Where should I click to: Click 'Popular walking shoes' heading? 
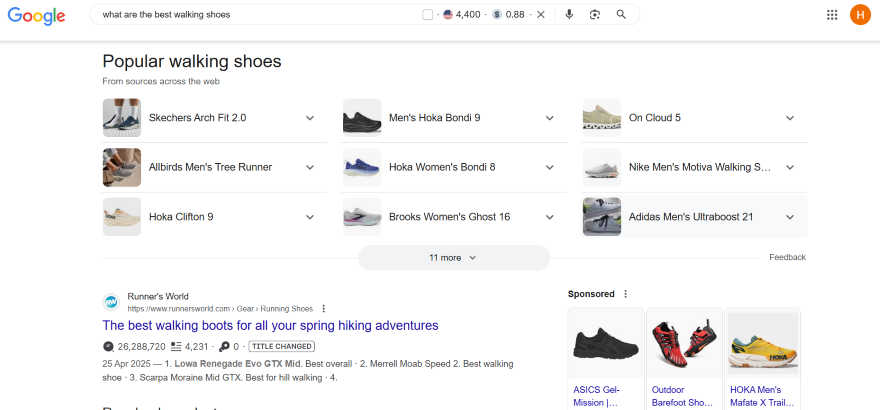(192, 61)
